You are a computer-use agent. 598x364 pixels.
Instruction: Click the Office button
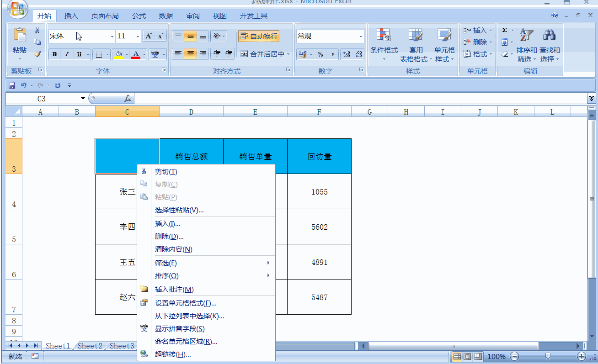18,9
